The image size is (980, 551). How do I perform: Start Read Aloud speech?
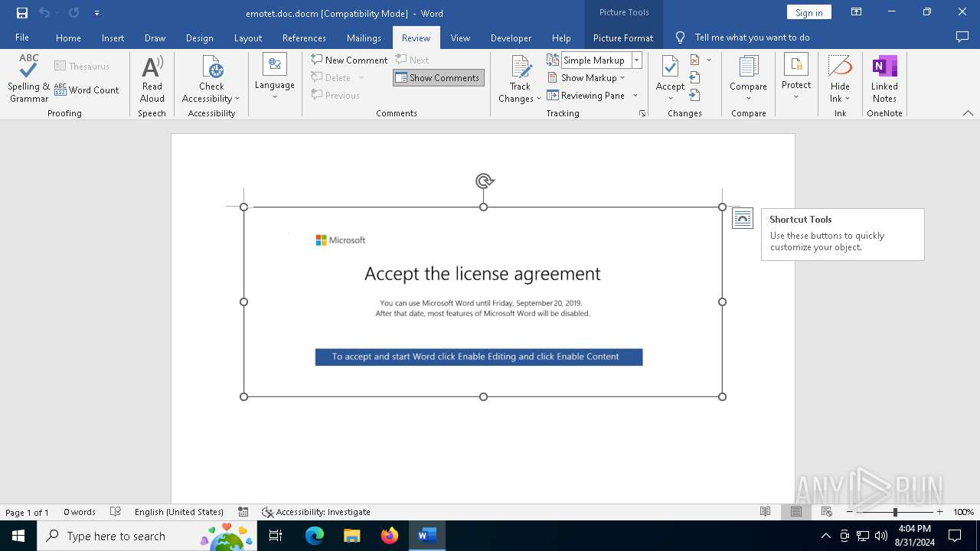coord(152,79)
